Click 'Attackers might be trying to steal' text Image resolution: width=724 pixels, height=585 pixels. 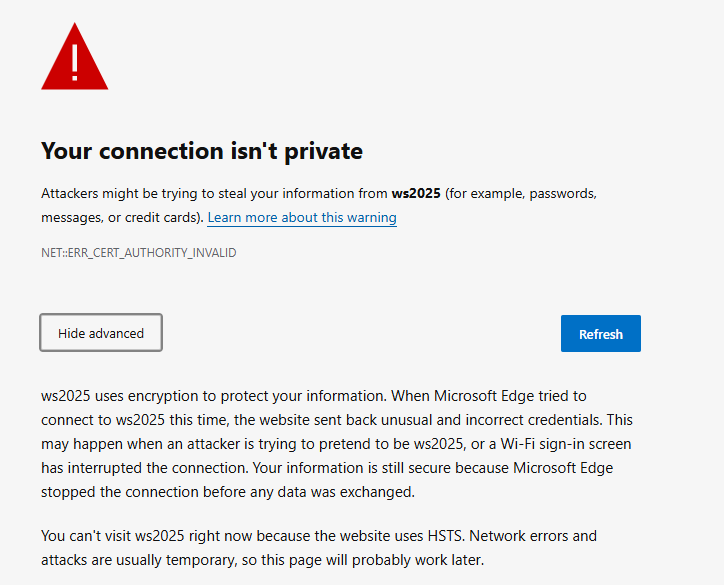[x=145, y=193]
